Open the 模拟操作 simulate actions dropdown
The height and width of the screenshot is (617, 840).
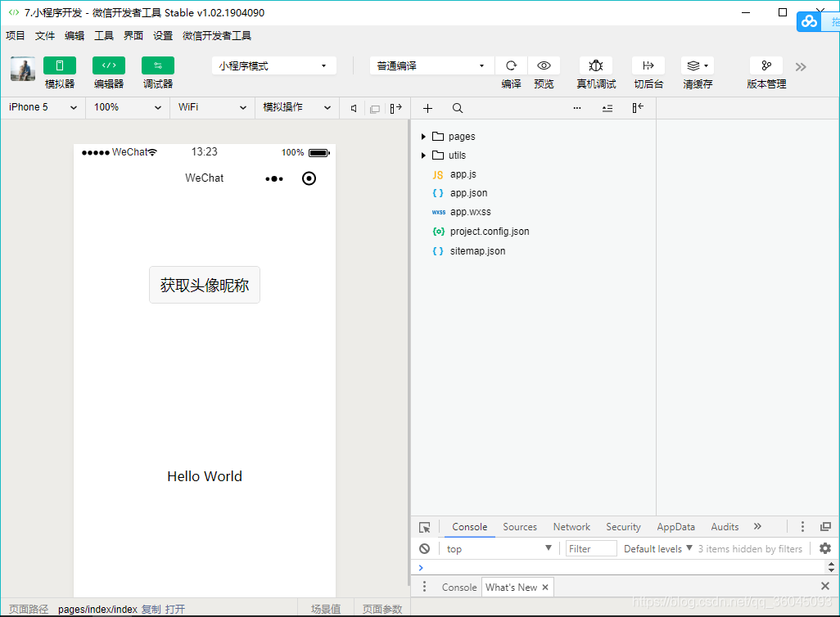tap(297, 107)
